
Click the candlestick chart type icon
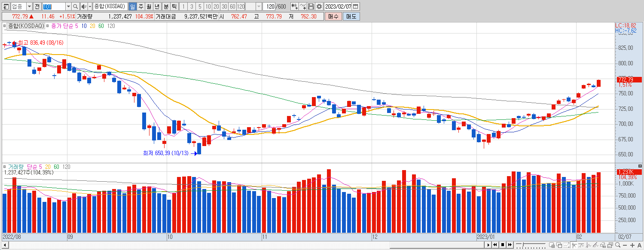click(294, 6)
